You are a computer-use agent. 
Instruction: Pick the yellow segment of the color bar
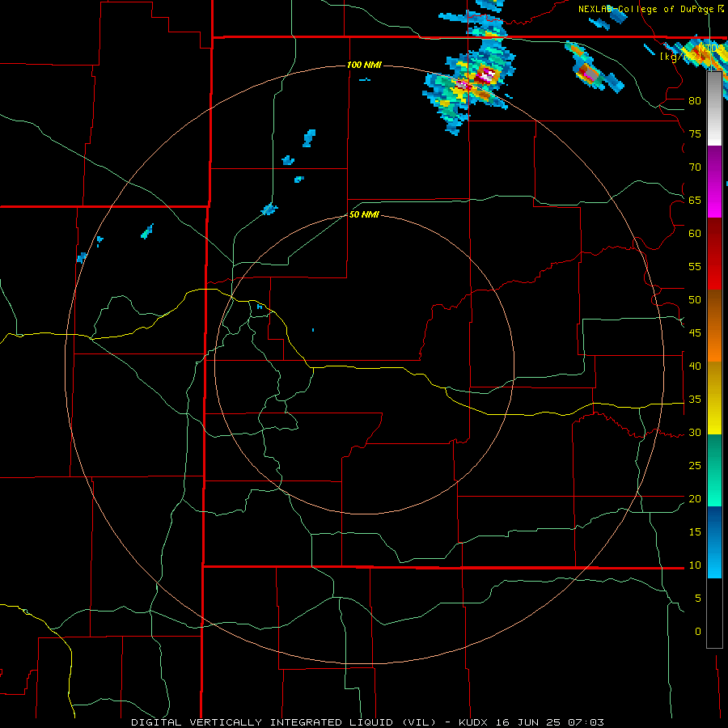point(714,398)
